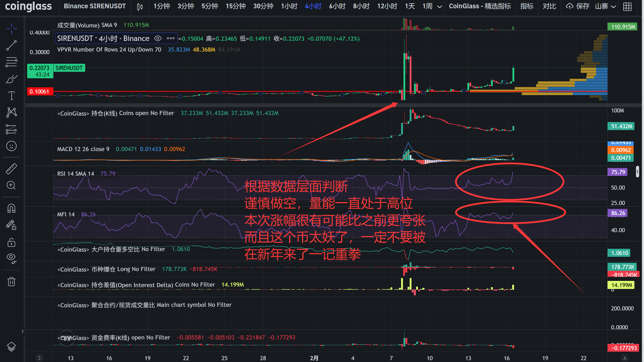Open SIRENUSDT legend more options
Screen dimensions: 644x362
[171, 39]
